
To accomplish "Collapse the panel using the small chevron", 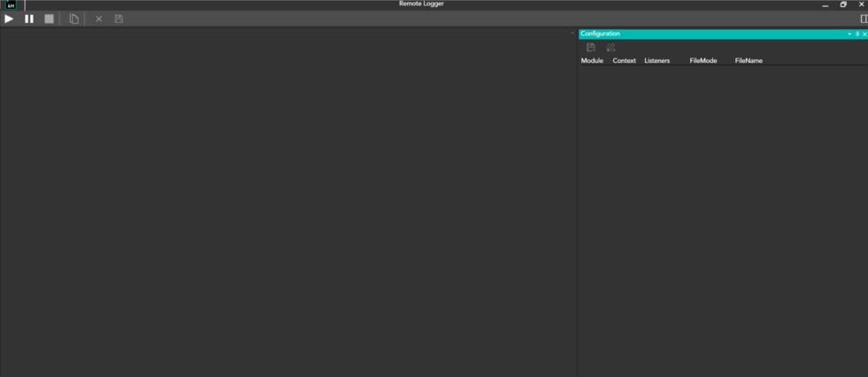I will [572, 34].
